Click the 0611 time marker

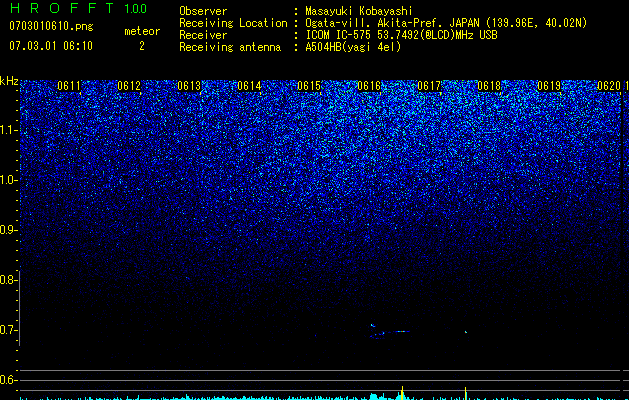69,86
